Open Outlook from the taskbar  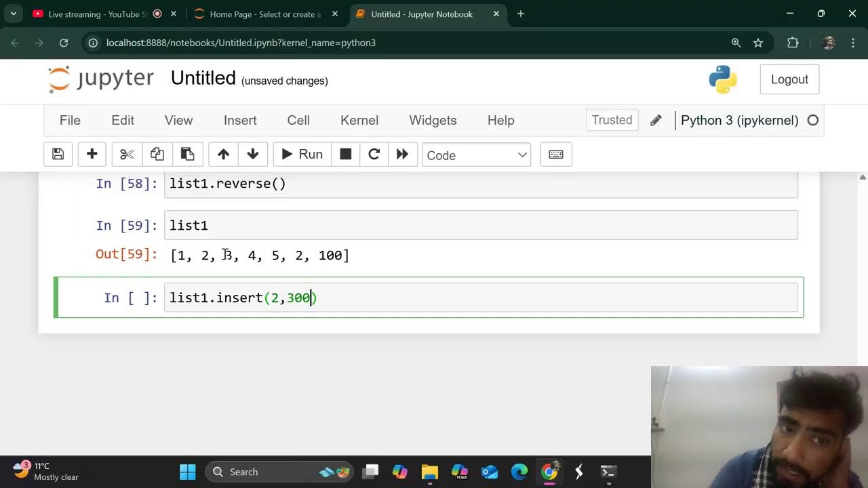[490, 472]
